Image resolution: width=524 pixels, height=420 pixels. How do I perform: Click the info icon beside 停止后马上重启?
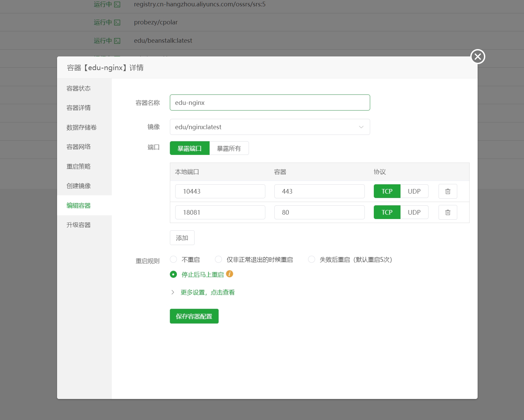point(229,274)
